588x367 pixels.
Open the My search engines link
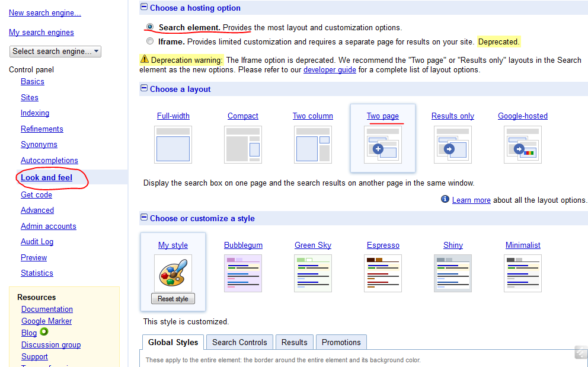(41, 32)
